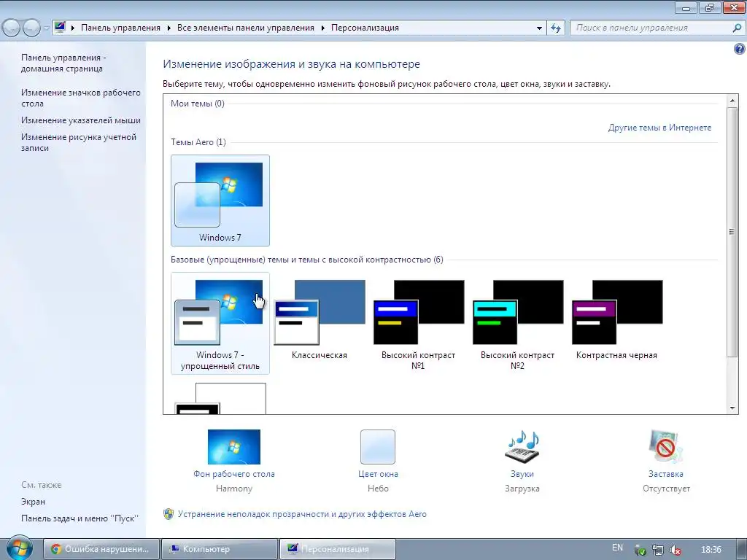Click the Персонализация breadcrumb
The image size is (747, 560).
click(x=365, y=28)
